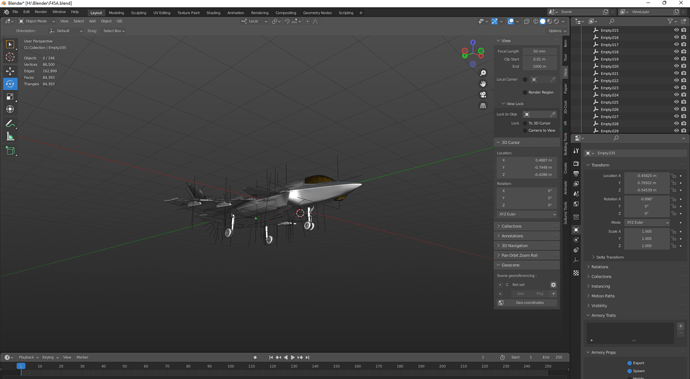This screenshot has height=379, width=690.
Task: Open the Local transform orientation dropdown
Action: point(254,21)
